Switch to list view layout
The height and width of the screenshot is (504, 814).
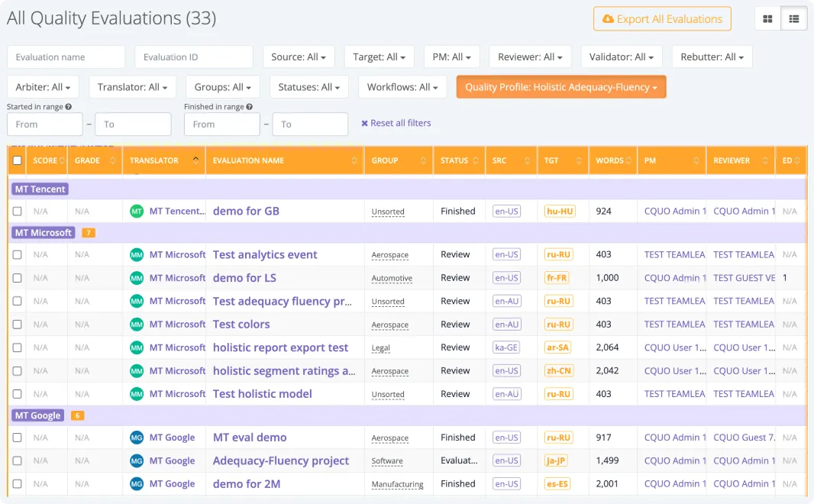[x=794, y=19]
